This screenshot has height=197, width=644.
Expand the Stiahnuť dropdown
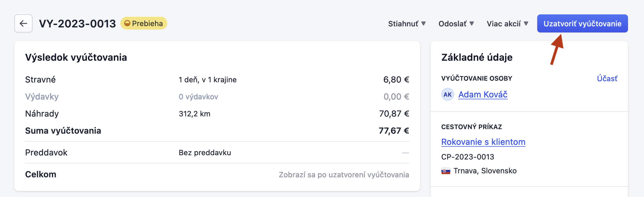coord(407,23)
